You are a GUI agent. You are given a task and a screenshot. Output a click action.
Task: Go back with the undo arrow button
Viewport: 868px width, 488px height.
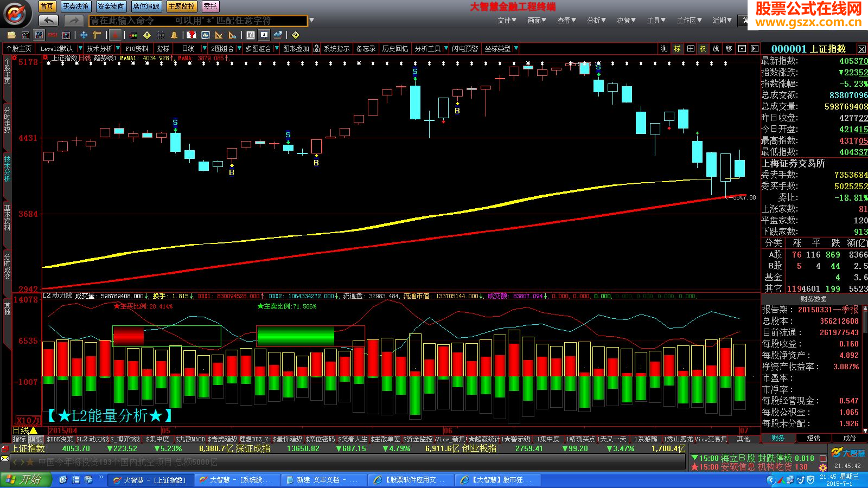pos(49,21)
